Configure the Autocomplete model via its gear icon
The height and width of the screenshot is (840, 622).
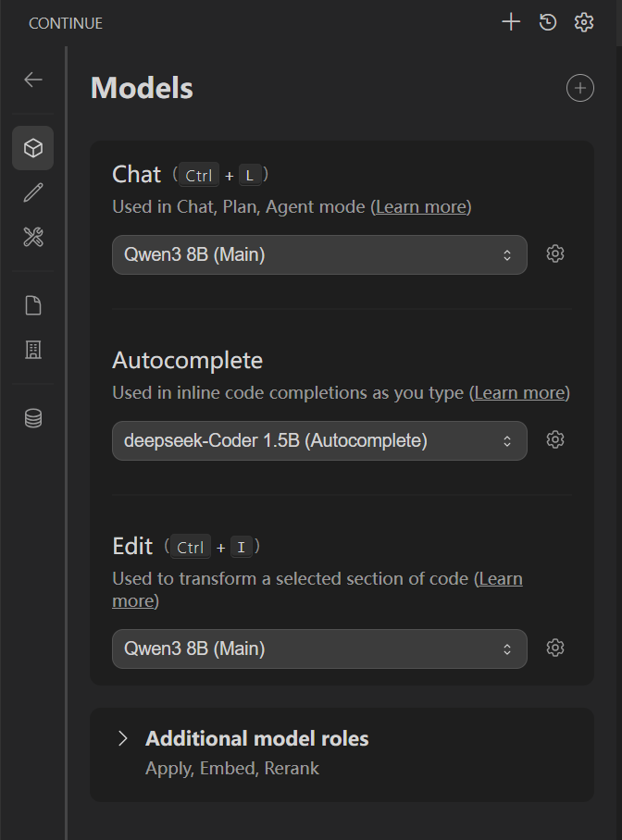click(555, 439)
